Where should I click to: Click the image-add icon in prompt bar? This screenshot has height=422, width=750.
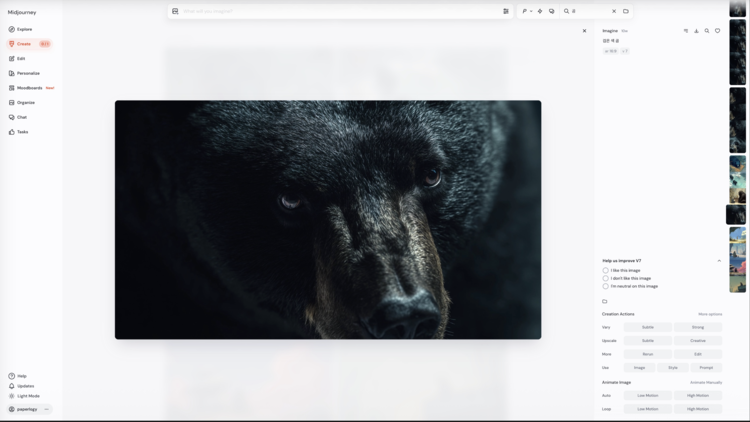(175, 11)
